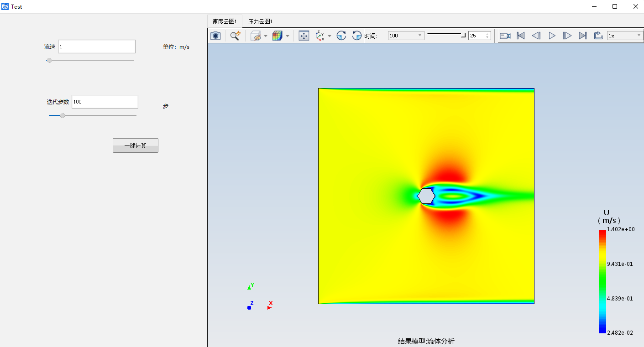Jump to first frame
The width and height of the screenshot is (644, 347).
click(521, 36)
